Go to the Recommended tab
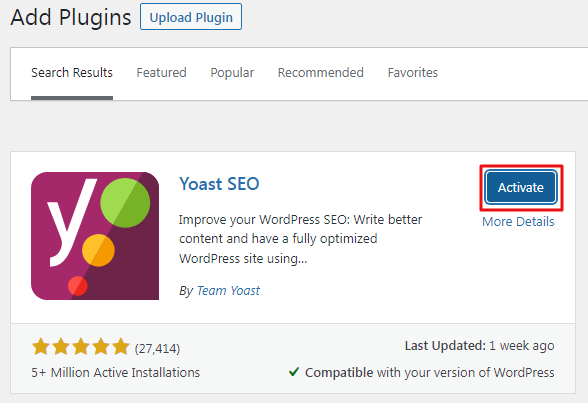 [x=321, y=73]
